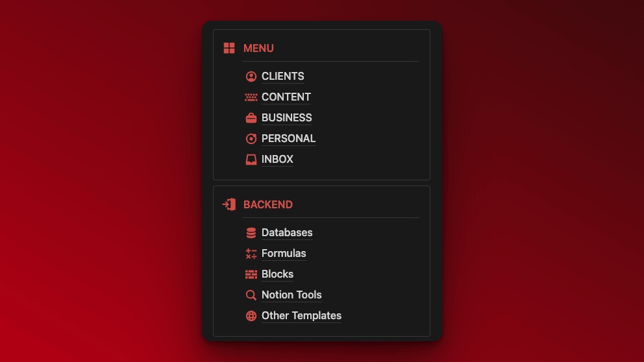Select the BACKEND heading text

tap(267, 204)
